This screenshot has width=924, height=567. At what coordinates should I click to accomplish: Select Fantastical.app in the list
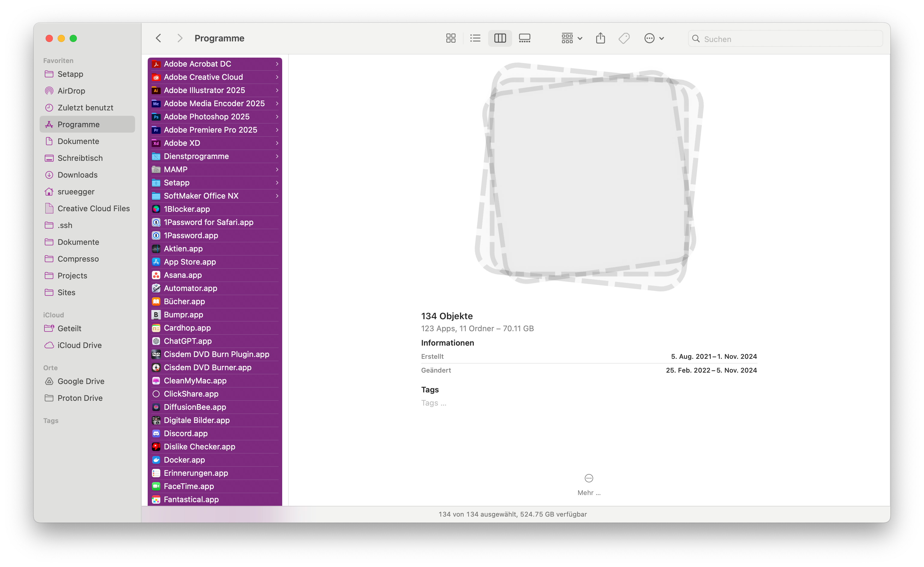(x=215, y=499)
